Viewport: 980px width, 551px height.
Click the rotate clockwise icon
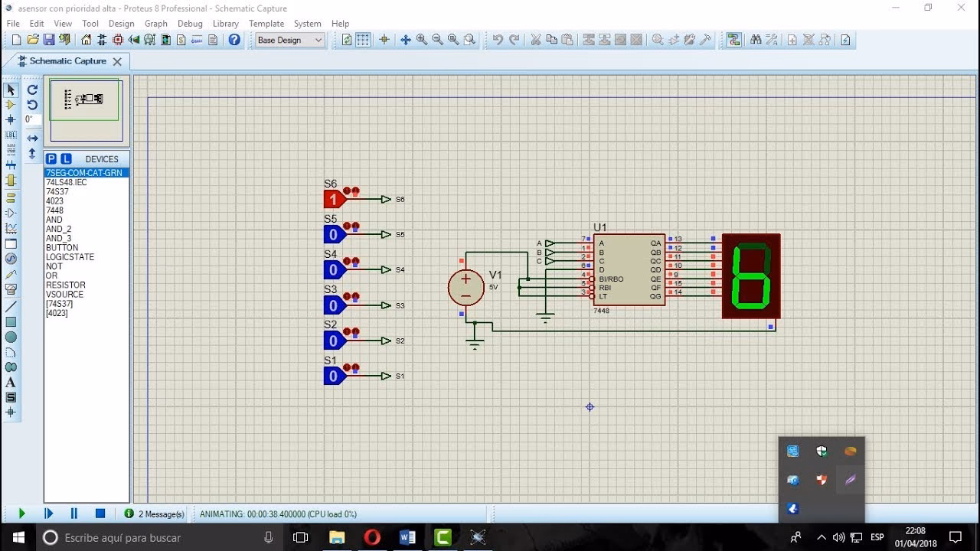[32, 90]
